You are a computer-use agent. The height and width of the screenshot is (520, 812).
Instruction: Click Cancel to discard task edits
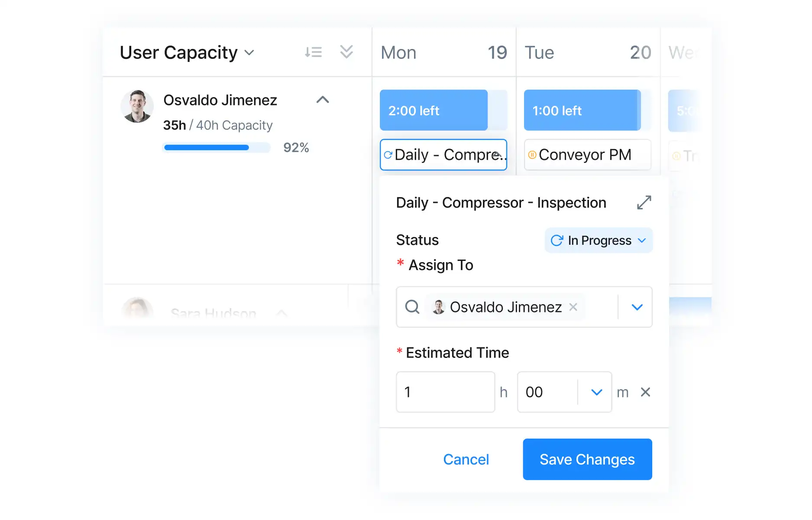(x=466, y=459)
